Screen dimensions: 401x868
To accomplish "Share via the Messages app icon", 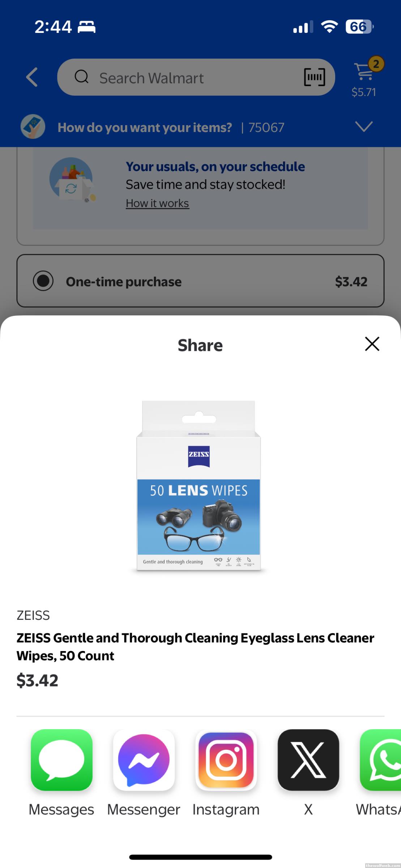I will tap(61, 759).
